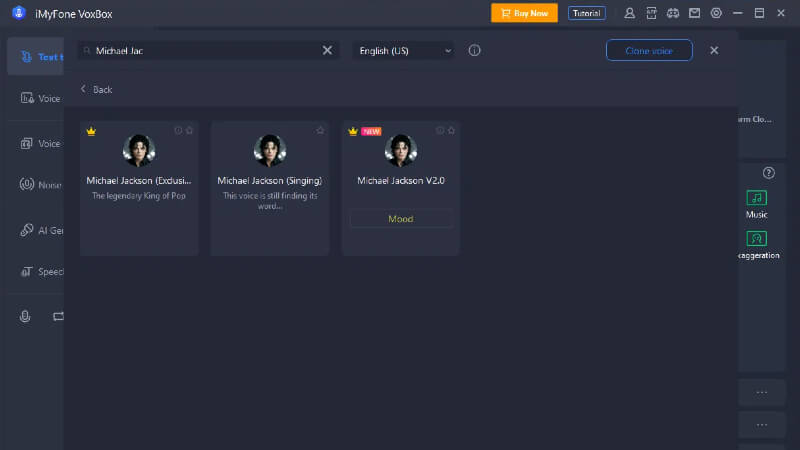Open the Tutorial button

pos(587,13)
